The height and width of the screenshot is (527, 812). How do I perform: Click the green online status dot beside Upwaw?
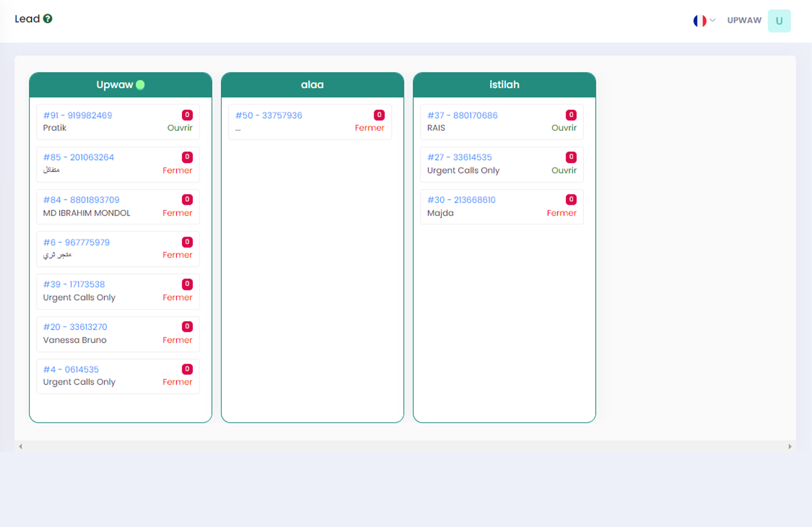click(140, 85)
